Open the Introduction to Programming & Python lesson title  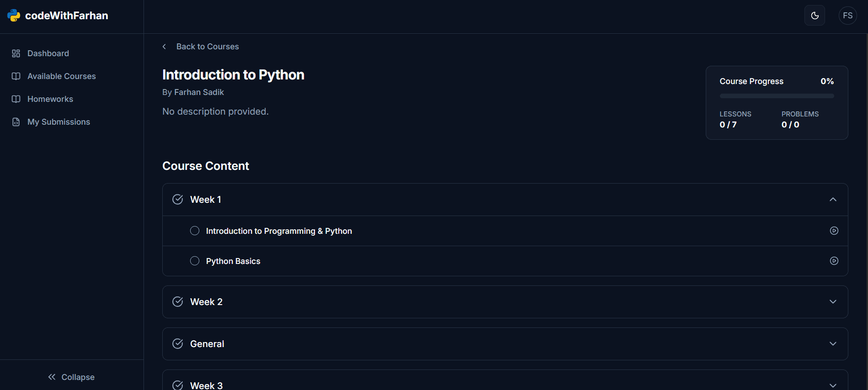pos(279,231)
